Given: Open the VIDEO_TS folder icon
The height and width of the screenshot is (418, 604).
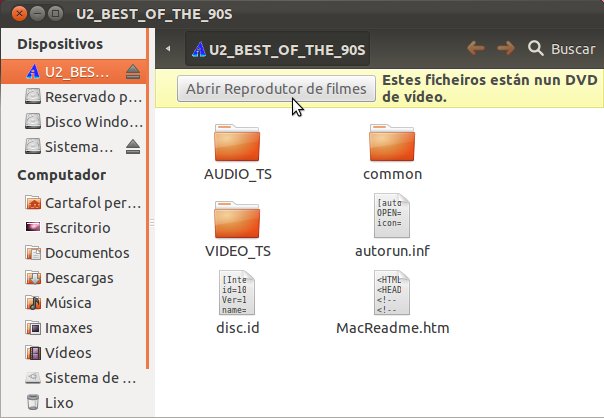Looking at the screenshot, I should (x=237, y=220).
